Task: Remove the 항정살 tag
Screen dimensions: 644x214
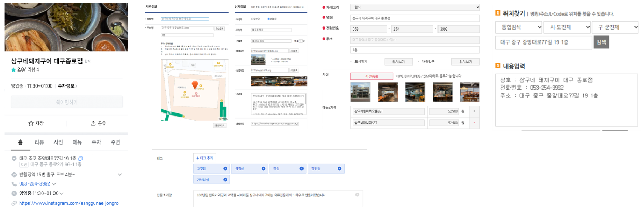Action: tap(340, 169)
